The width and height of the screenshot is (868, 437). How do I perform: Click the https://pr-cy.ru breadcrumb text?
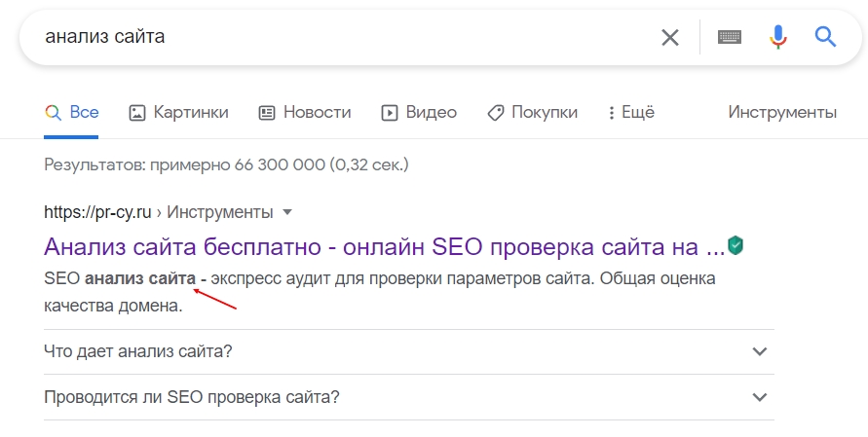[97, 212]
